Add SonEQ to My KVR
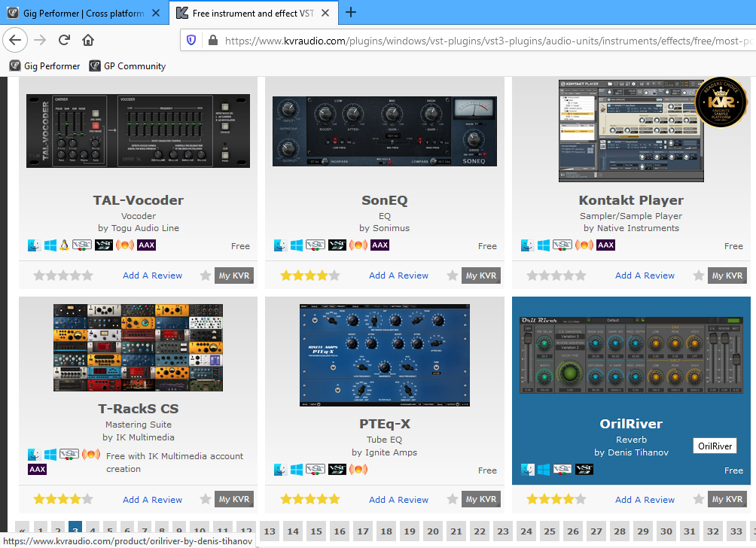756x548 pixels. 480,276
